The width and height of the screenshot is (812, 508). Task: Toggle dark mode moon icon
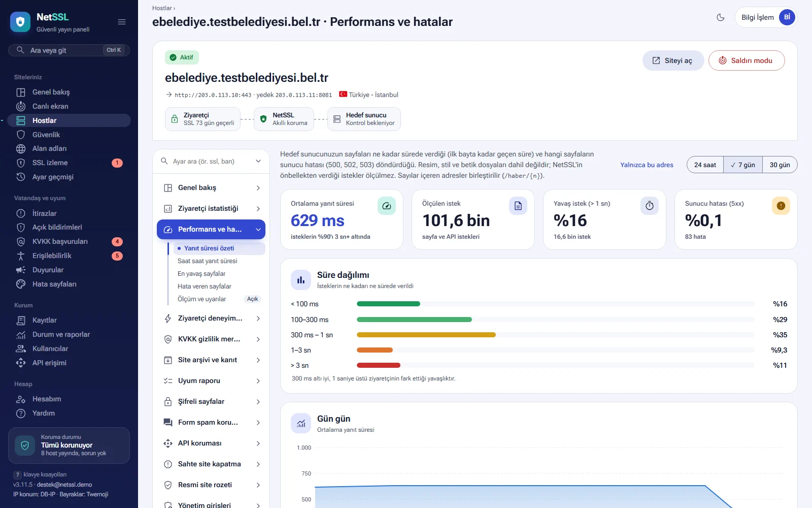click(721, 17)
